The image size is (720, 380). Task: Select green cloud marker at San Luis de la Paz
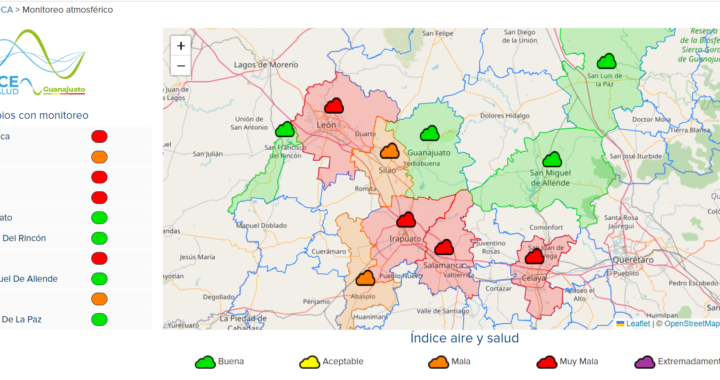coord(607,61)
